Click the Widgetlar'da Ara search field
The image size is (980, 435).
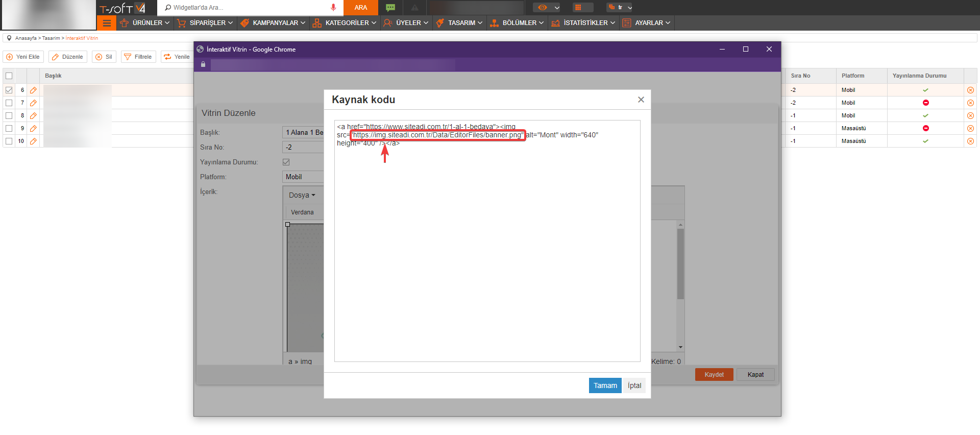250,7
